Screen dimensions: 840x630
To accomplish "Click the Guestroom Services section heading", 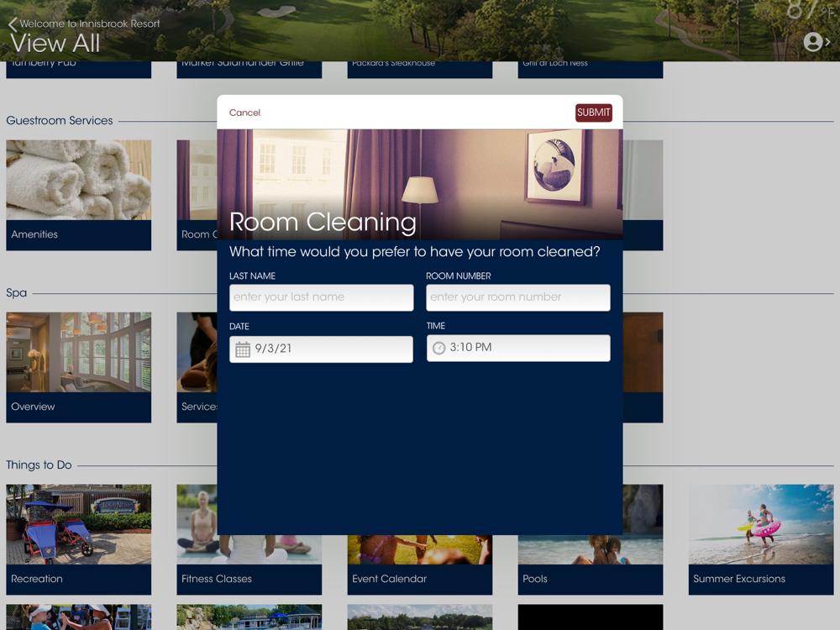I will [x=60, y=120].
